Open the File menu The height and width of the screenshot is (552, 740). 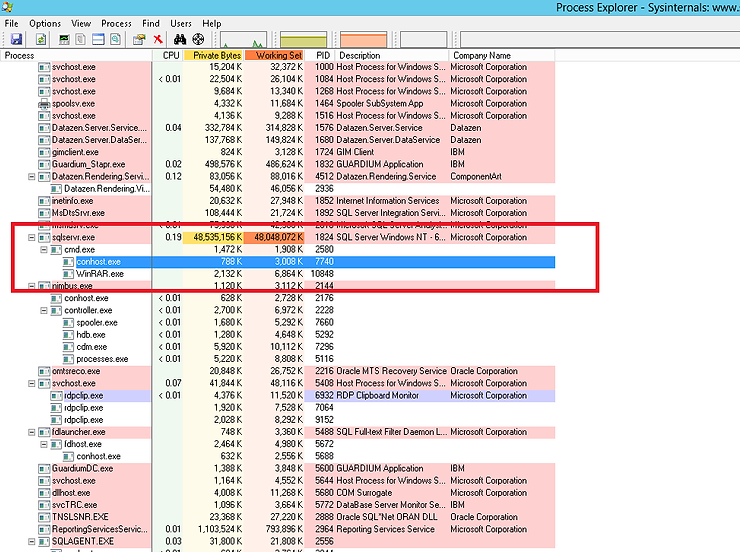click(11, 24)
